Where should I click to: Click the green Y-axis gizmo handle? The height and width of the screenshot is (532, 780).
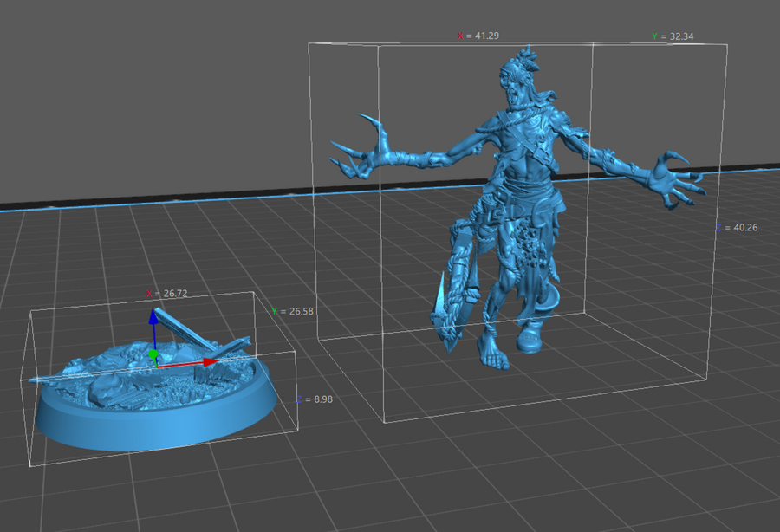153,354
